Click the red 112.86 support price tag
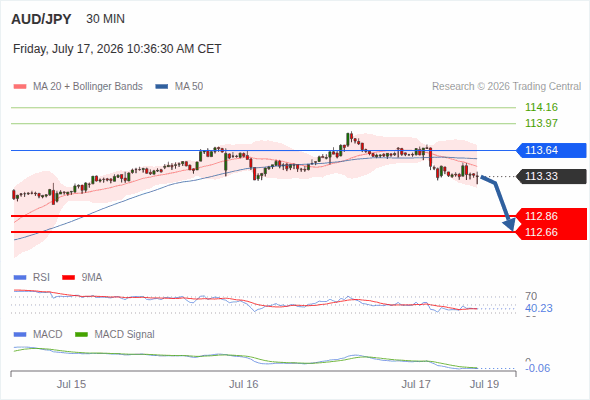590x400 pixels. click(x=551, y=216)
